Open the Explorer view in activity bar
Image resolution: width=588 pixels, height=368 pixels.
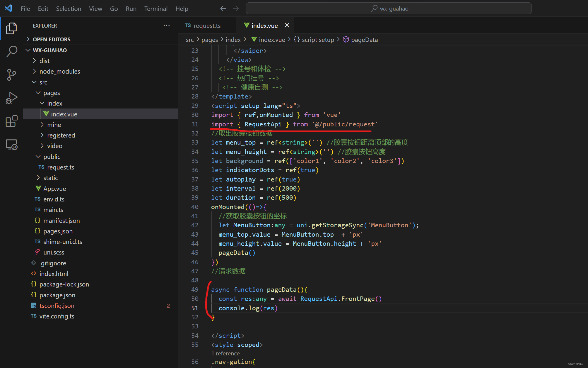11,28
